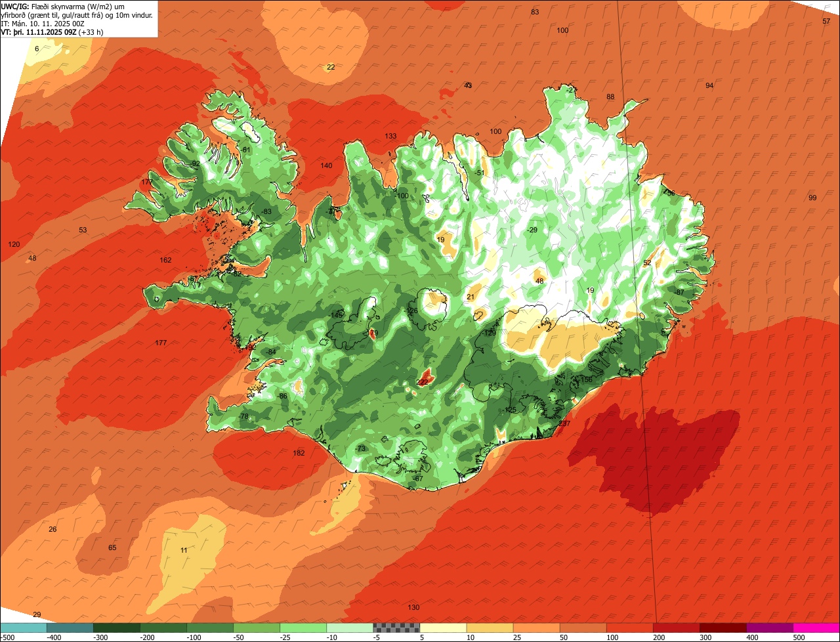
Task: Click the '11' value in the yellow patch
Action: [184, 550]
